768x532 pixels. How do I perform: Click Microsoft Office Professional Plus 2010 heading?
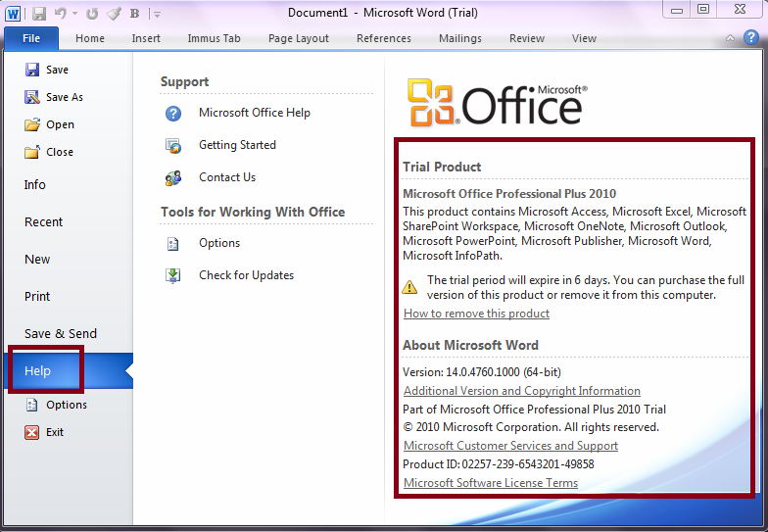(x=509, y=194)
